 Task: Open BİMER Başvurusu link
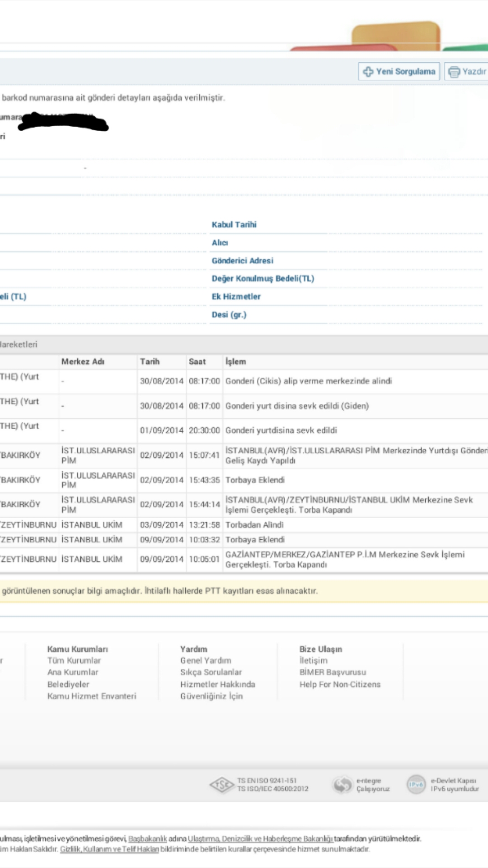pyautogui.click(x=333, y=672)
